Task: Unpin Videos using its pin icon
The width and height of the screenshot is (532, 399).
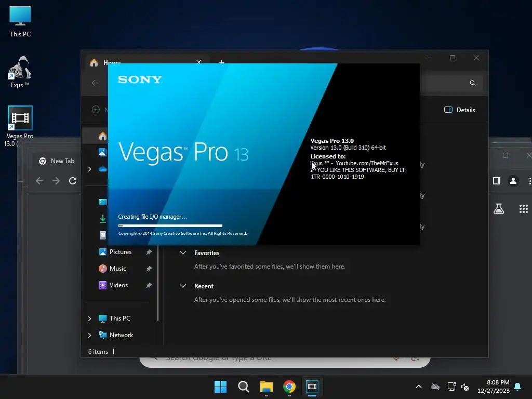Action: click(149, 285)
